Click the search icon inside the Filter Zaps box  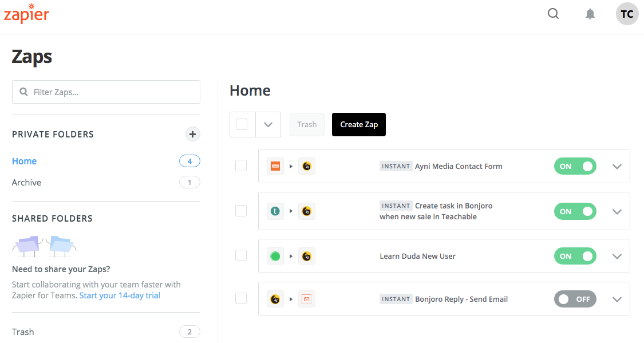(24, 92)
